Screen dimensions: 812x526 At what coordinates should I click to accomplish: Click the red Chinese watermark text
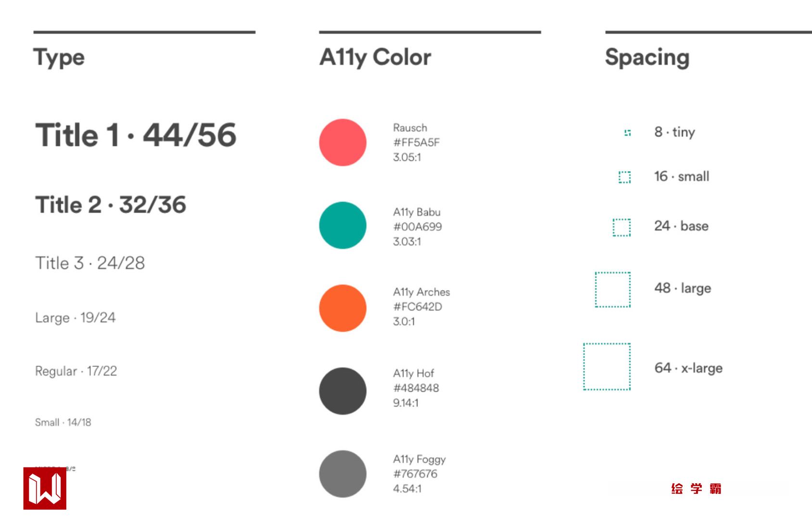click(696, 488)
